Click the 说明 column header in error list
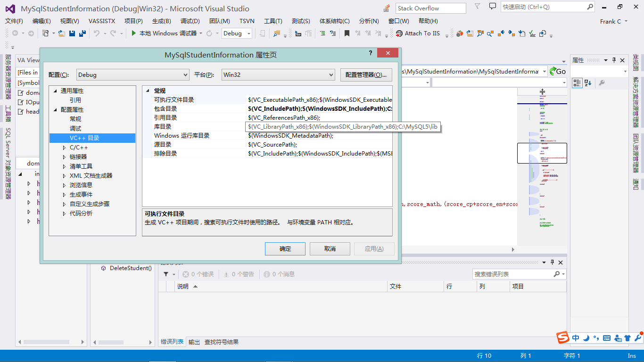The image size is (644, 362). [x=281, y=287]
